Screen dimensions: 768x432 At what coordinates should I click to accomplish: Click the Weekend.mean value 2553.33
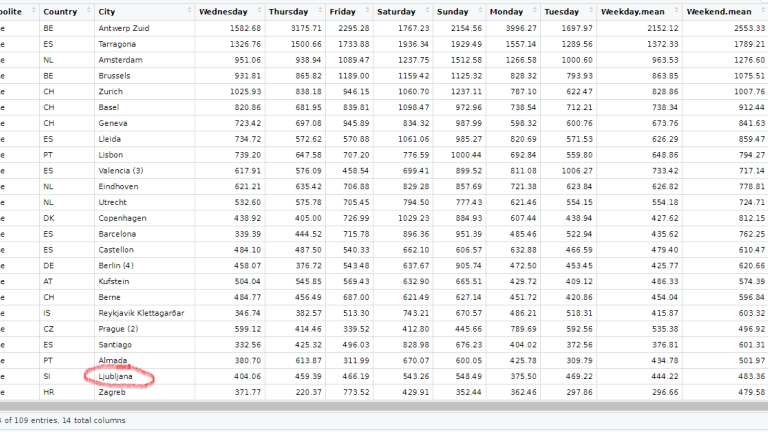(x=745, y=28)
